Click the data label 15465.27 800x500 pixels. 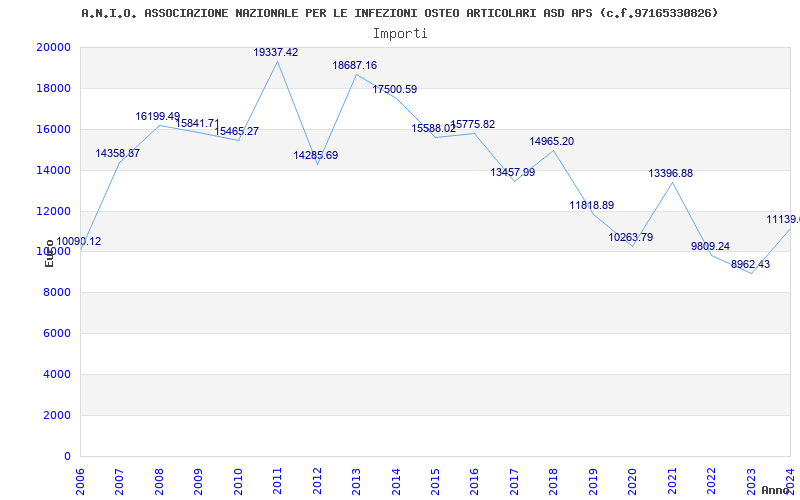coord(236,131)
